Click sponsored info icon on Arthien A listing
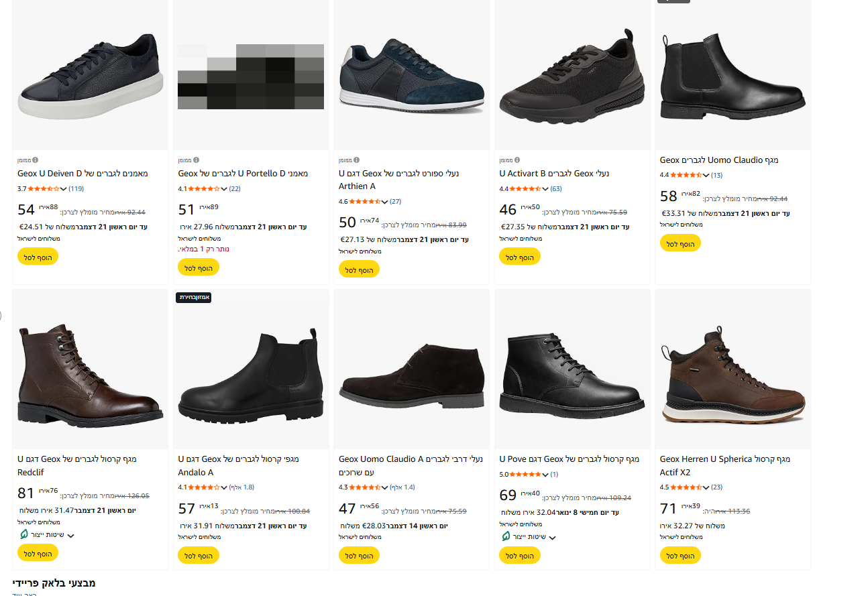The width and height of the screenshot is (868, 596). 357,160
